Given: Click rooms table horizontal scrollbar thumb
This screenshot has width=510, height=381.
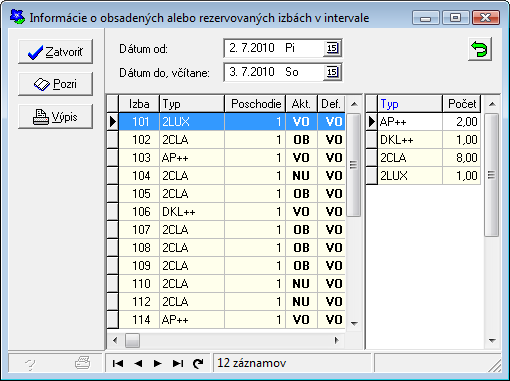Looking at the screenshot, I should point(132,340).
